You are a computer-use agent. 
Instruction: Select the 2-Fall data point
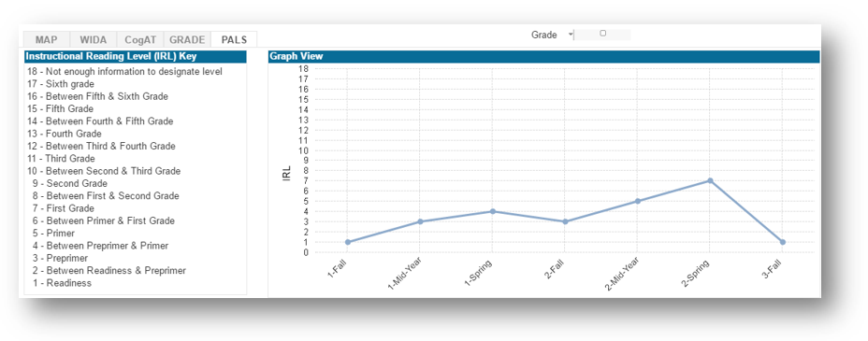565,221
